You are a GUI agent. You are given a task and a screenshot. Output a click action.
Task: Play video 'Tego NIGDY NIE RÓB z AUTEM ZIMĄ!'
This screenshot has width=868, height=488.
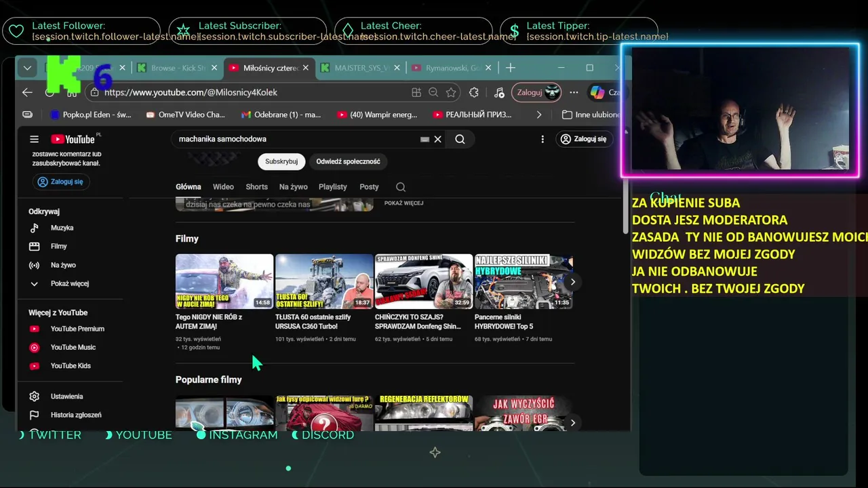pos(224,281)
